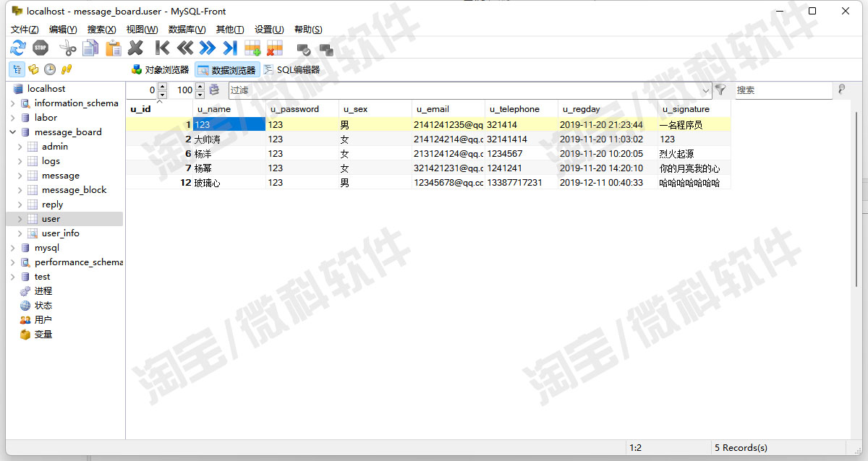Open the 状态 item
The image size is (868, 461).
point(43,306)
